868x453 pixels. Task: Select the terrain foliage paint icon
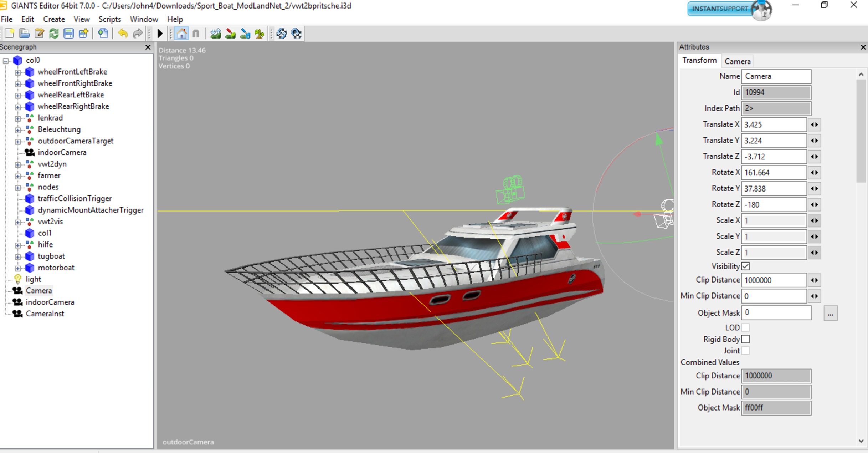(260, 34)
